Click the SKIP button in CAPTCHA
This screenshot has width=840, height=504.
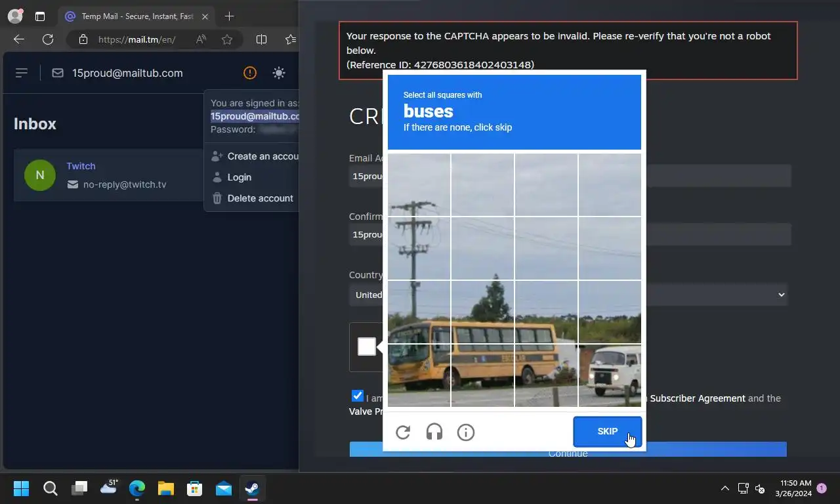pyautogui.click(x=607, y=432)
